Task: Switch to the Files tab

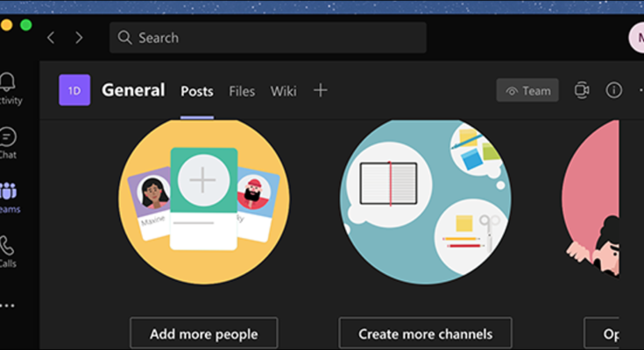Action: coord(242,91)
